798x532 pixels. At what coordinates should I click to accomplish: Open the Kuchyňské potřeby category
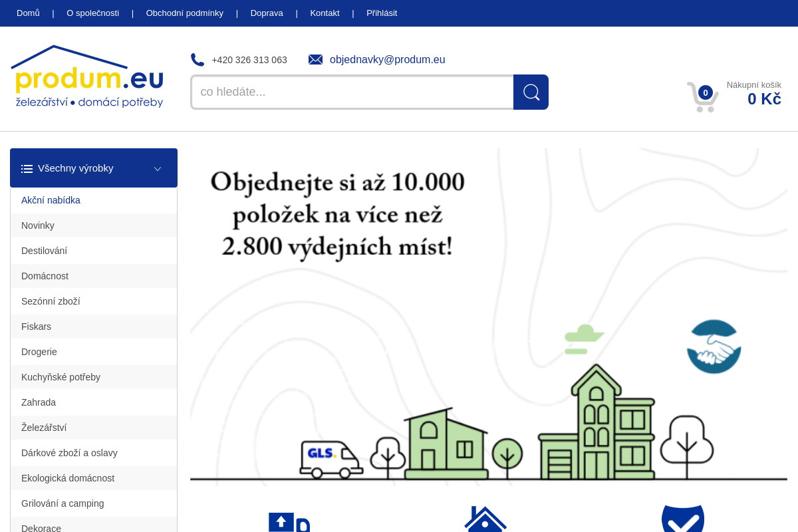click(61, 377)
